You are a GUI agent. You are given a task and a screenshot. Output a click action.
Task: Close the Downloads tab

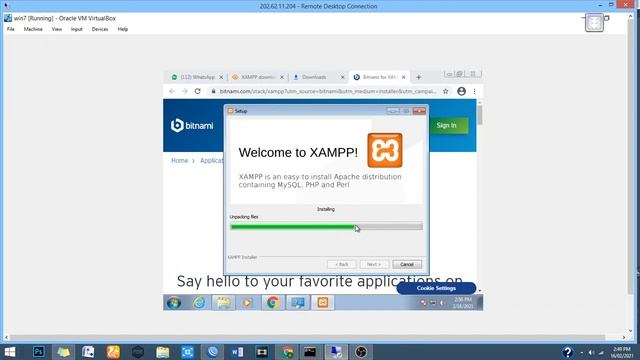pos(342,77)
